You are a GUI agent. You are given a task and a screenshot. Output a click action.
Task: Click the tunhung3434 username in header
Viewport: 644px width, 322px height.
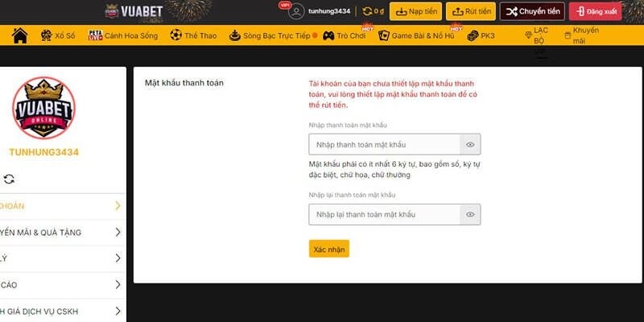tap(329, 11)
